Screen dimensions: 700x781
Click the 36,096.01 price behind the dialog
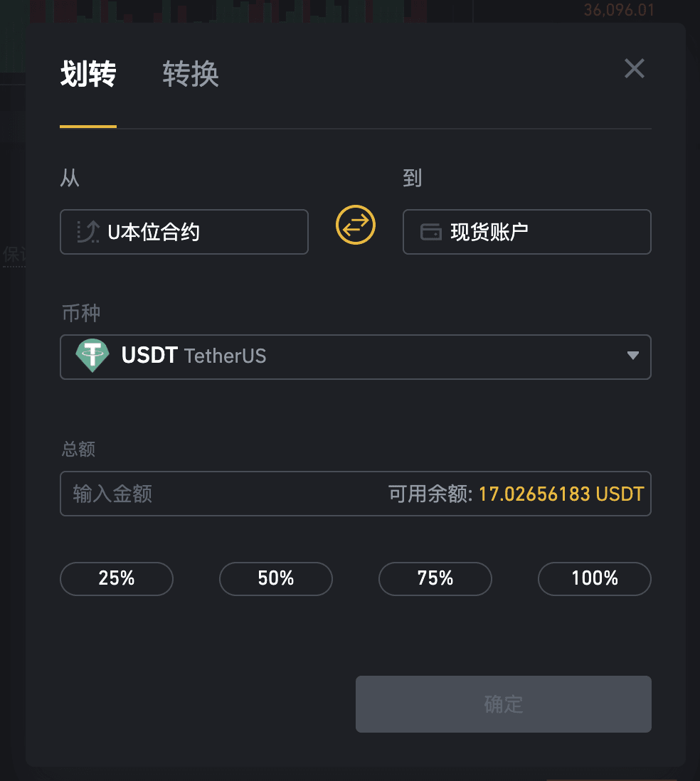coord(619,10)
